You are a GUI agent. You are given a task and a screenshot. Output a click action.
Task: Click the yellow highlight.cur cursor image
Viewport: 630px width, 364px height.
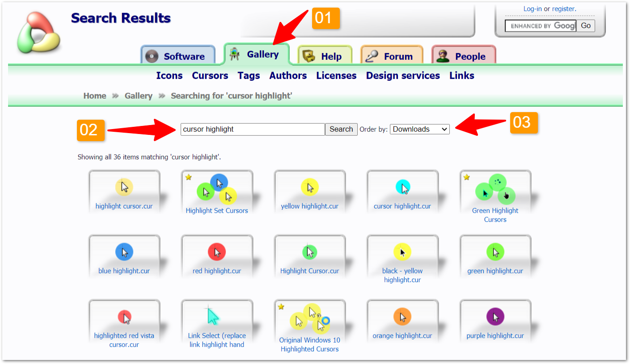pyautogui.click(x=309, y=187)
